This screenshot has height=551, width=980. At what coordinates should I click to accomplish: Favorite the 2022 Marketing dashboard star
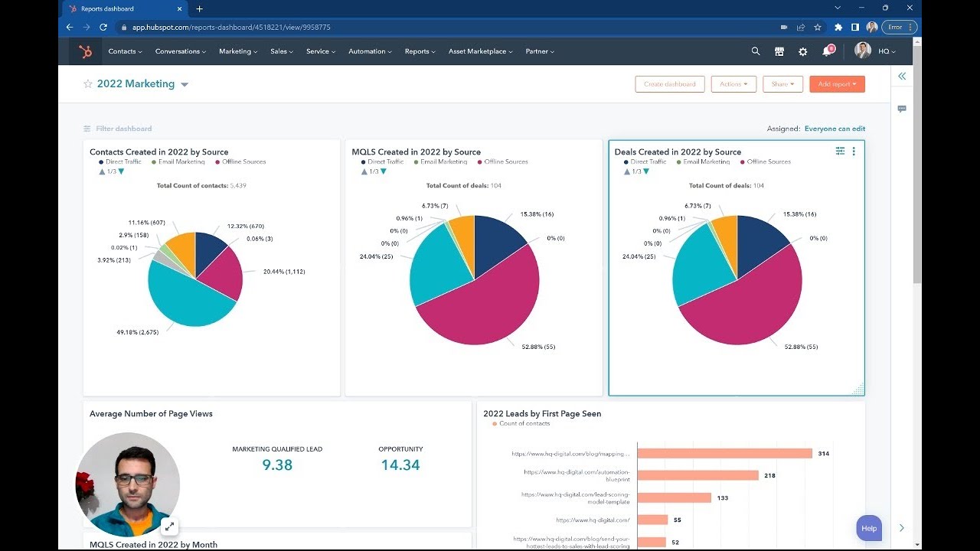pos(88,84)
